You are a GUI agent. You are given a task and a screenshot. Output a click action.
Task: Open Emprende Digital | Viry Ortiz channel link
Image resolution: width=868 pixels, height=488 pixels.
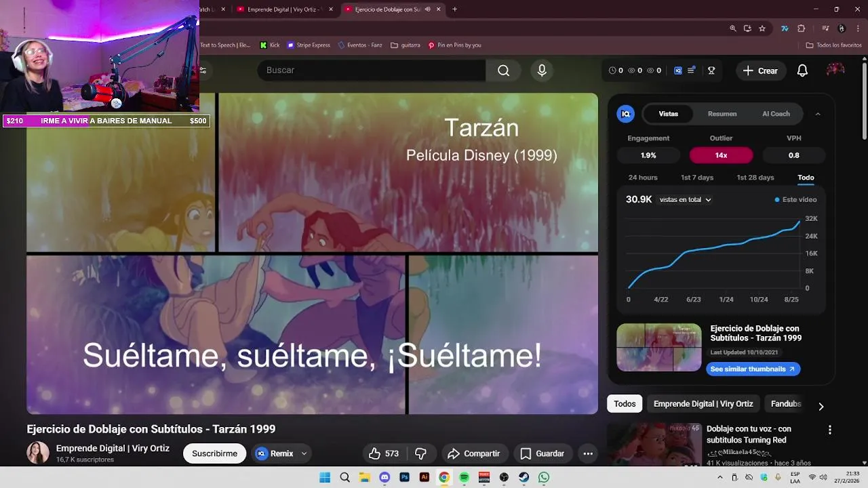click(113, 448)
